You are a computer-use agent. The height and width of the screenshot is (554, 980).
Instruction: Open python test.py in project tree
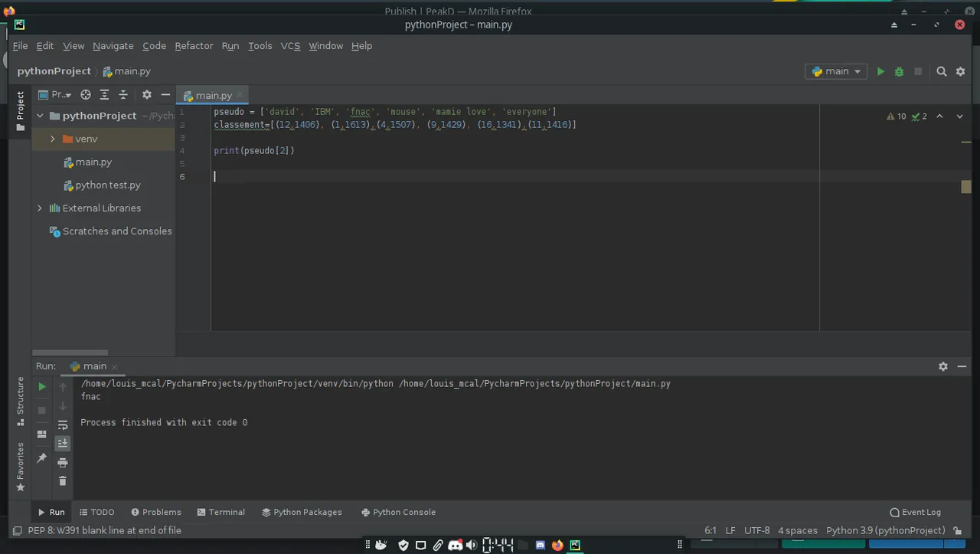click(103, 185)
